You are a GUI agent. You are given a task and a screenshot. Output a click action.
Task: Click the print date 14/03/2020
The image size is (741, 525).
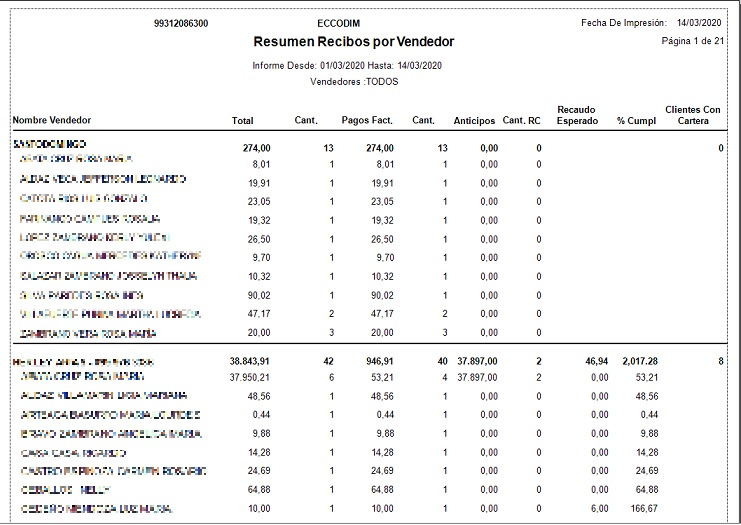(698, 22)
